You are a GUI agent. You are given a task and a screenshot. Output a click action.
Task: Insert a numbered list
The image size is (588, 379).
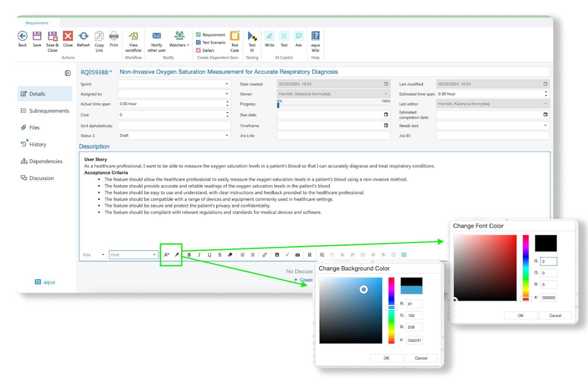click(242, 255)
